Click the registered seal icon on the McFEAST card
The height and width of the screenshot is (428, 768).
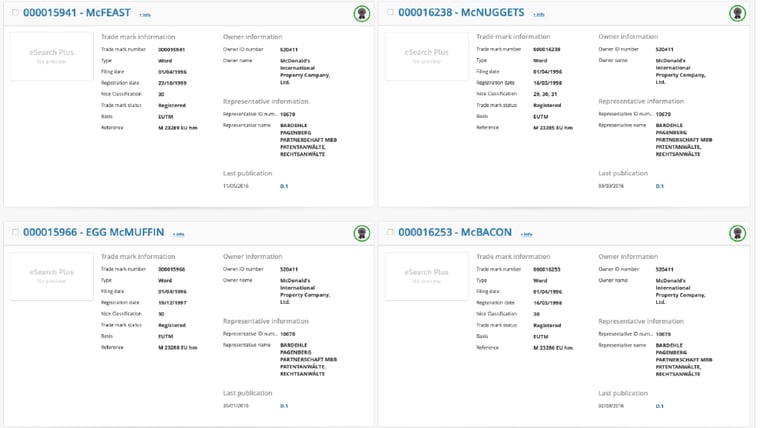click(x=361, y=13)
